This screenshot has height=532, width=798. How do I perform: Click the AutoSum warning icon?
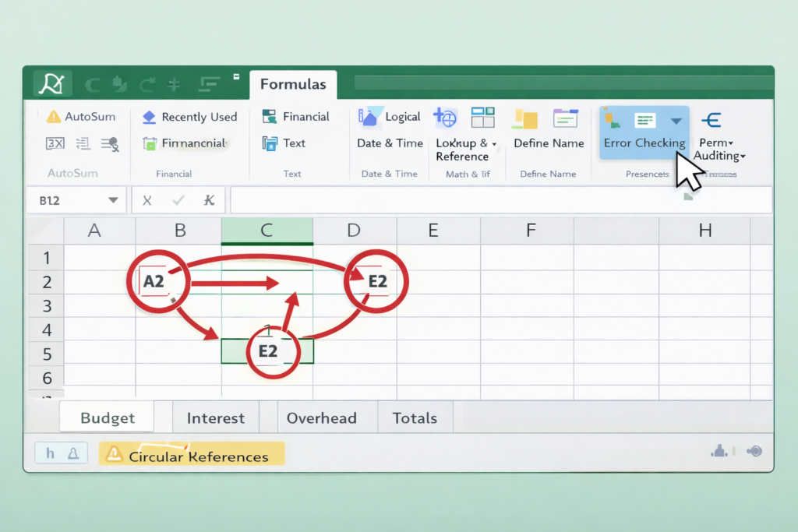(x=54, y=117)
